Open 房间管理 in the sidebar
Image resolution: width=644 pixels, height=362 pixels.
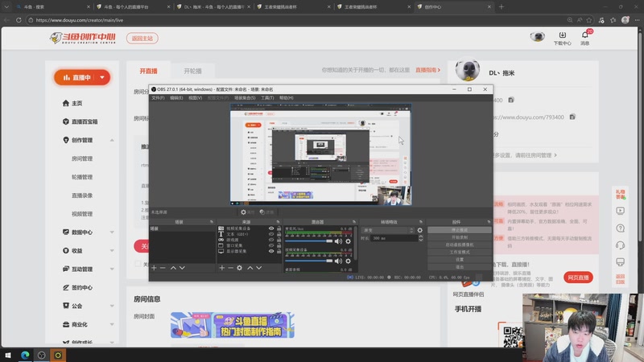(x=82, y=158)
